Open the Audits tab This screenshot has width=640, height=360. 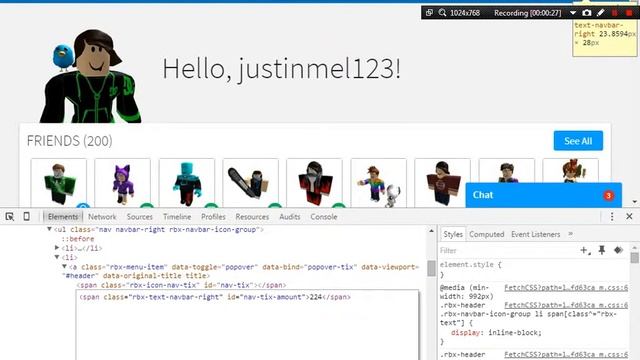coord(290,217)
